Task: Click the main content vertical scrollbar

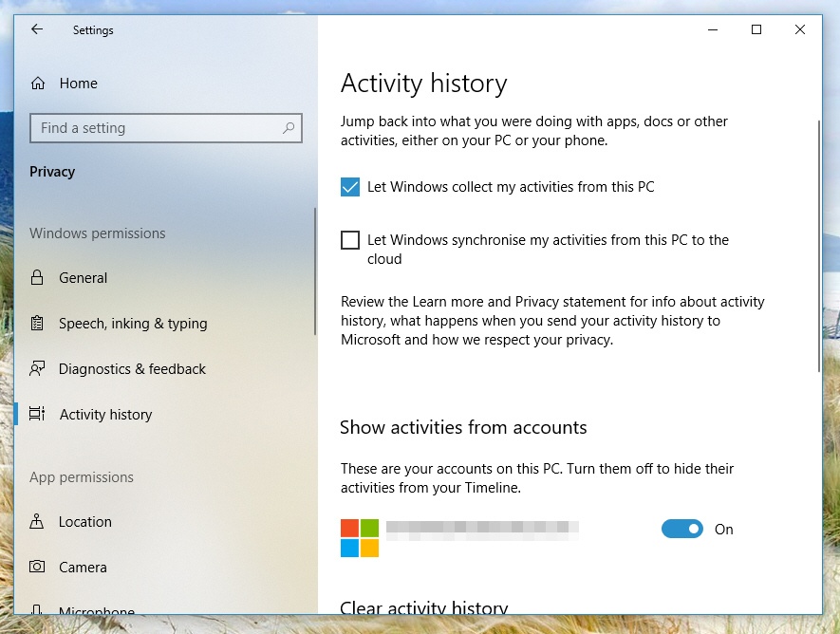Action: click(x=817, y=247)
